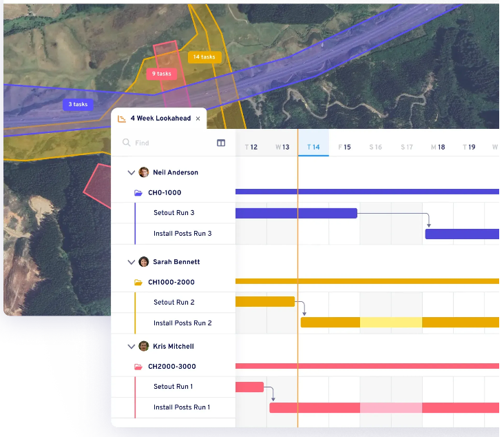Click the red 9 tasks map label

click(x=162, y=74)
